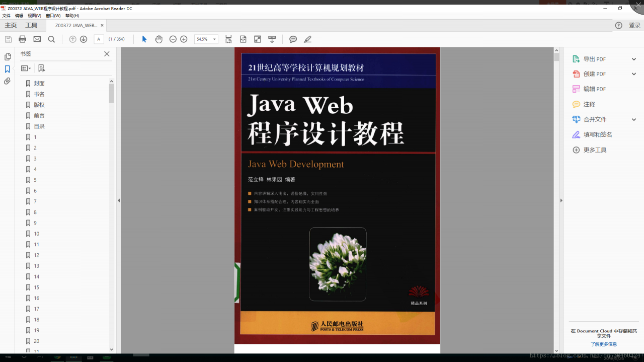Jump to the 目录 bookmark
The image size is (644, 362).
click(39, 126)
